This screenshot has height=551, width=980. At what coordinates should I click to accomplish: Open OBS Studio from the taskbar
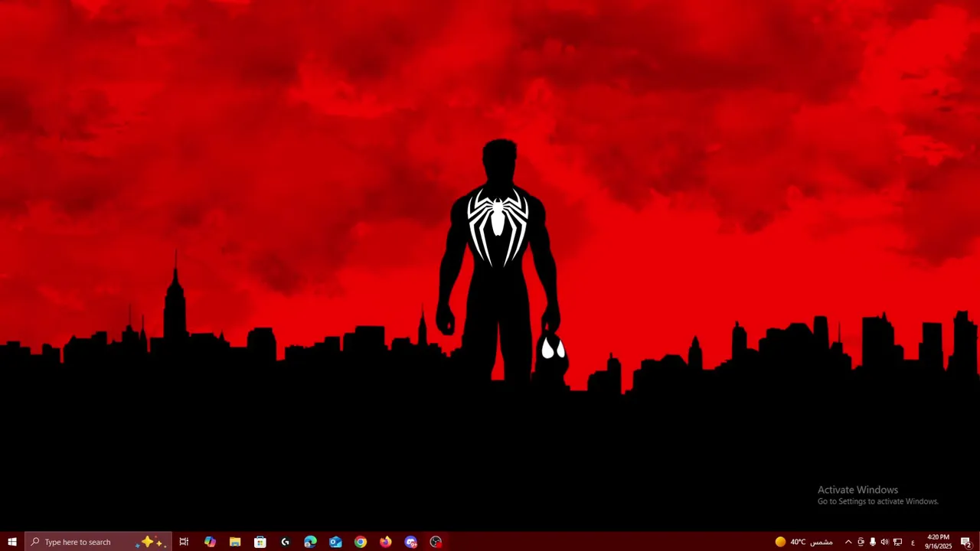click(436, 542)
